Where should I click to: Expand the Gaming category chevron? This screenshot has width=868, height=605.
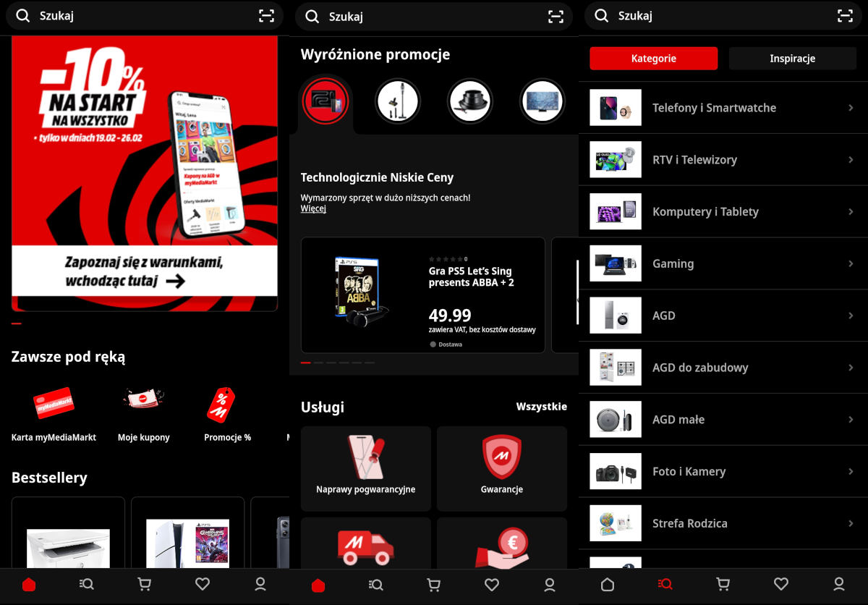click(x=851, y=264)
